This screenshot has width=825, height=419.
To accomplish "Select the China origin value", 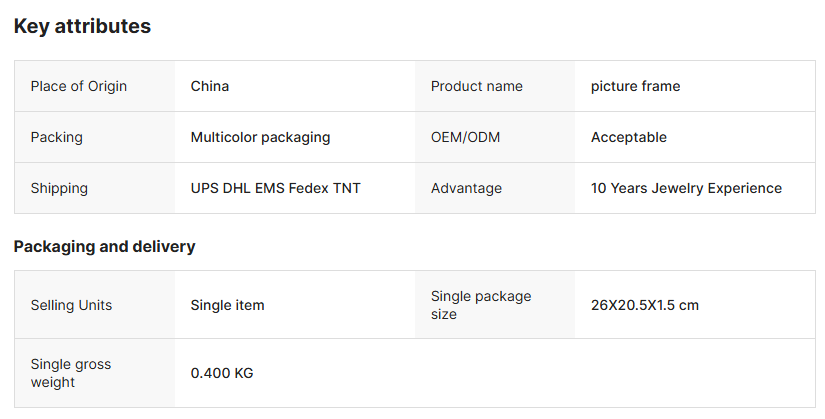I will (210, 86).
